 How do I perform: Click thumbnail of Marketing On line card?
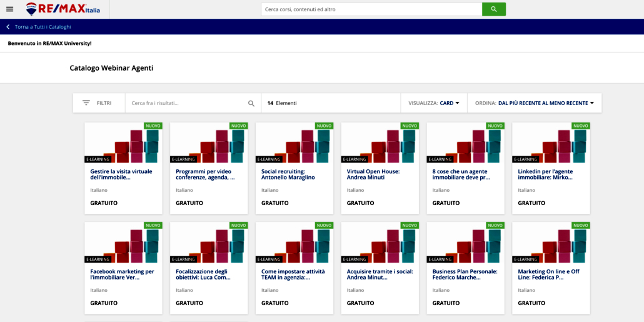point(551,243)
